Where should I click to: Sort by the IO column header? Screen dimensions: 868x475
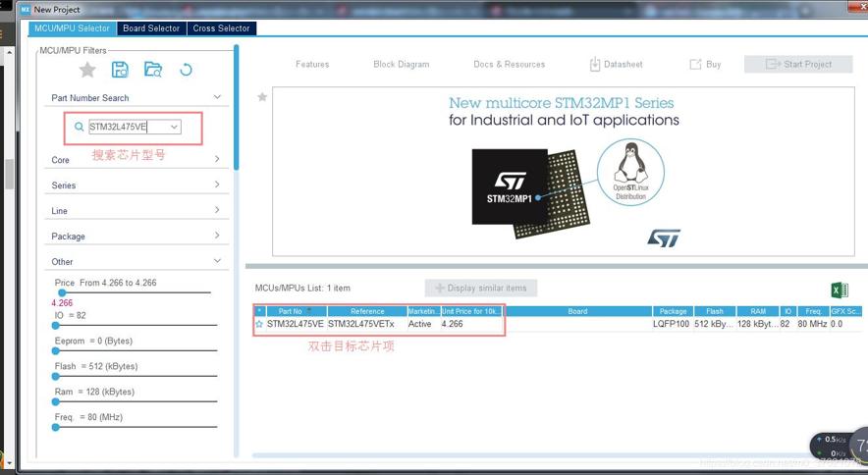point(787,311)
